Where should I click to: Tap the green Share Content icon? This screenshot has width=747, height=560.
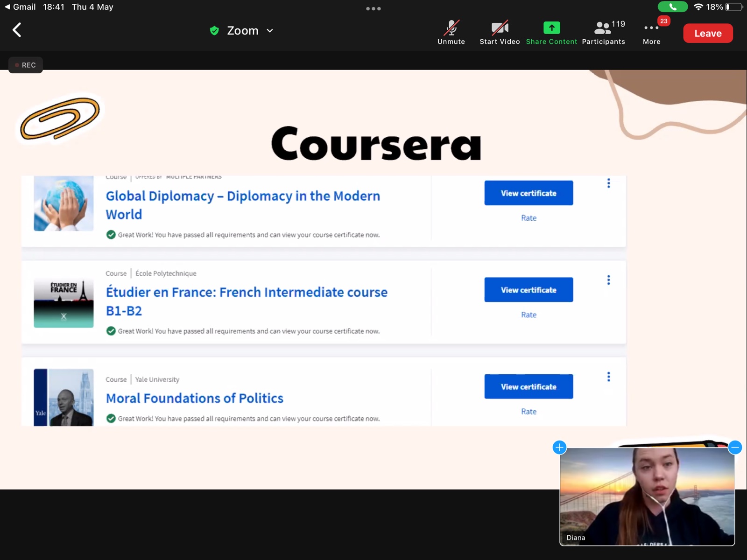coord(551,28)
